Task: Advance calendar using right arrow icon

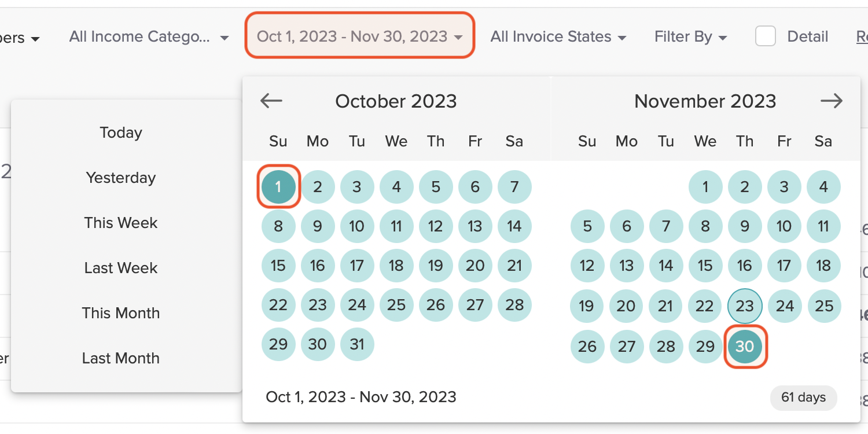Action: (831, 101)
